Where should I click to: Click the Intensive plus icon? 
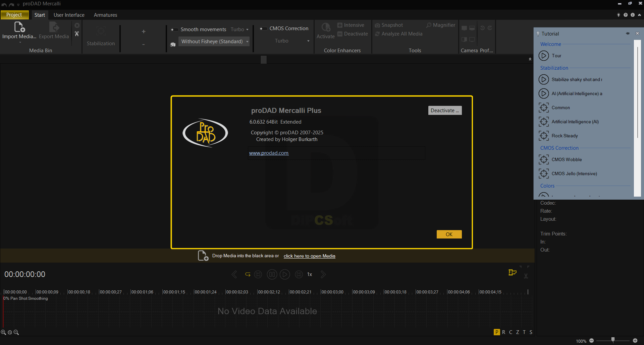pos(340,25)
